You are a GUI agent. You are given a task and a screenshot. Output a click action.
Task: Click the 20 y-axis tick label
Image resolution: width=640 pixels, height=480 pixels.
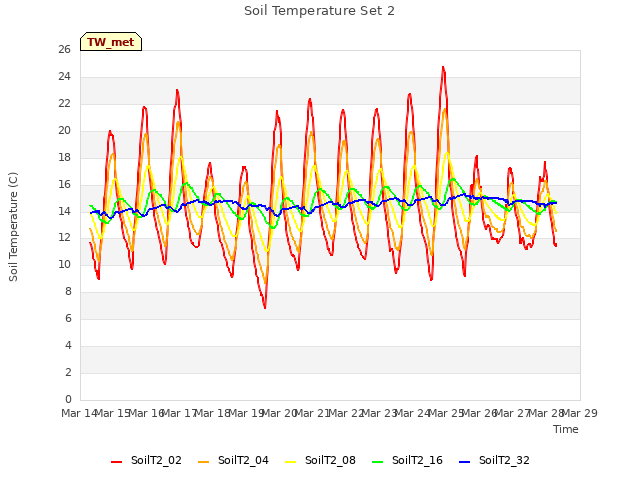tap(64, 131)
